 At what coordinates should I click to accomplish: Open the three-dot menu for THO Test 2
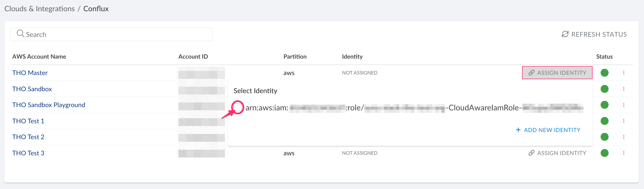[x=624, y=137]
